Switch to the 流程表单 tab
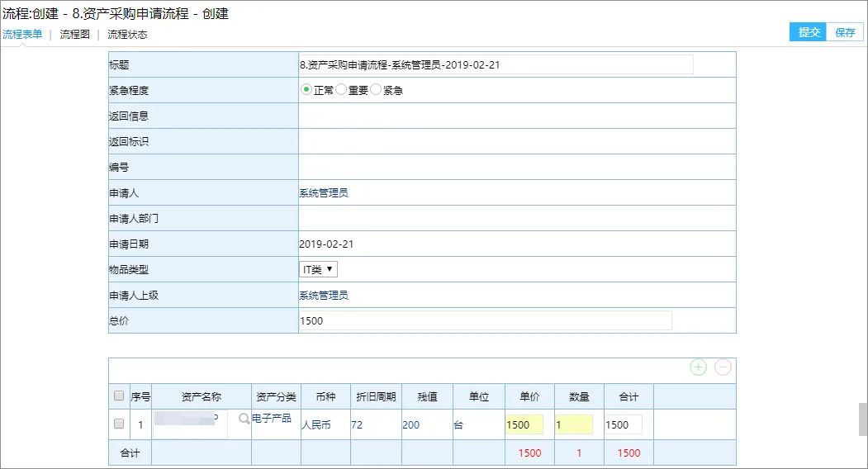Image resolution: width=868 pixels, height=469 pixels. (22, 35)
